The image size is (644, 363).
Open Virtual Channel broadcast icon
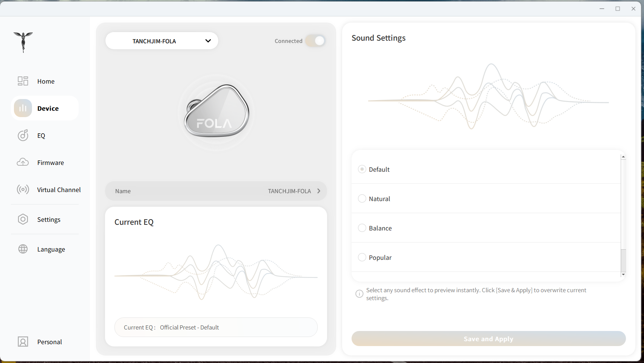(23, 189)
